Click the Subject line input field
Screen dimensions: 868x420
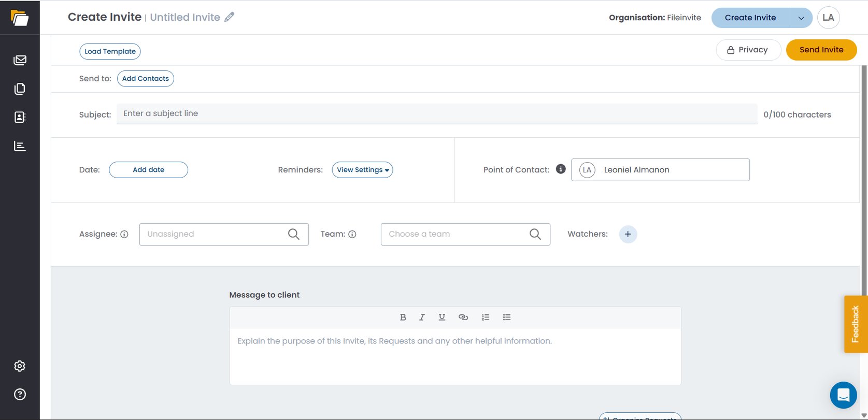point(437,113)
